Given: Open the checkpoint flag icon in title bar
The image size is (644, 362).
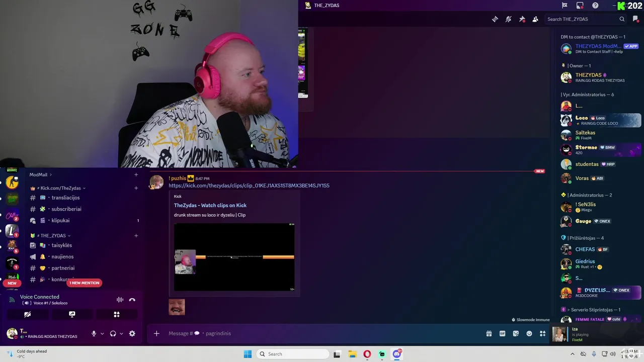Looking at the screenshot, I should click(565, 6).
